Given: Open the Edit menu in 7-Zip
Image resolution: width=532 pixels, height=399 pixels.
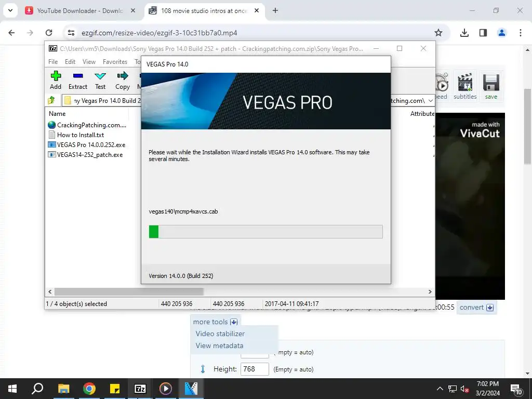Looking at the screenshot, I should click(x=70, y=62).
